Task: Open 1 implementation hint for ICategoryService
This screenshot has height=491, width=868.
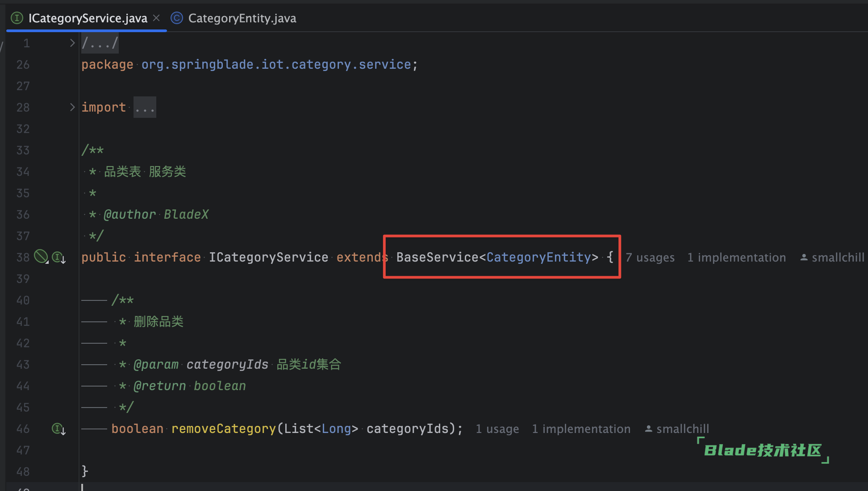Action: [737, 258]
